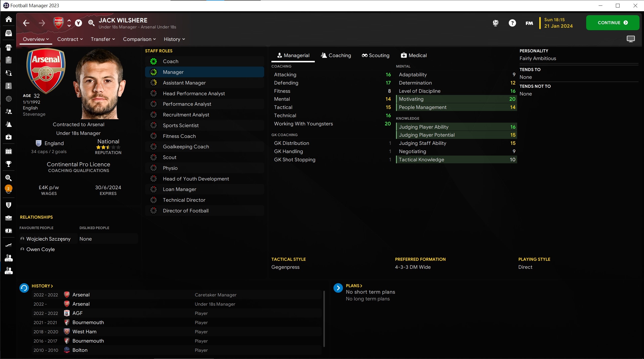Open the Scouting magnifier icon in the sidebar
The height and width of the screenshot is (359, 644).
(x=9, y=178)
